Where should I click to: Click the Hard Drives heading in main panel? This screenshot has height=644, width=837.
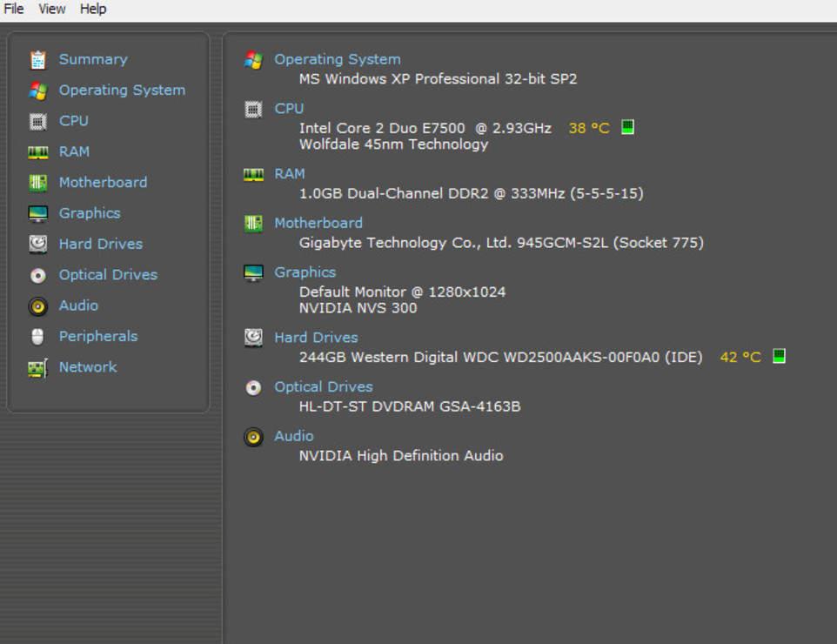pyautogui.click(x=316, y=338)
